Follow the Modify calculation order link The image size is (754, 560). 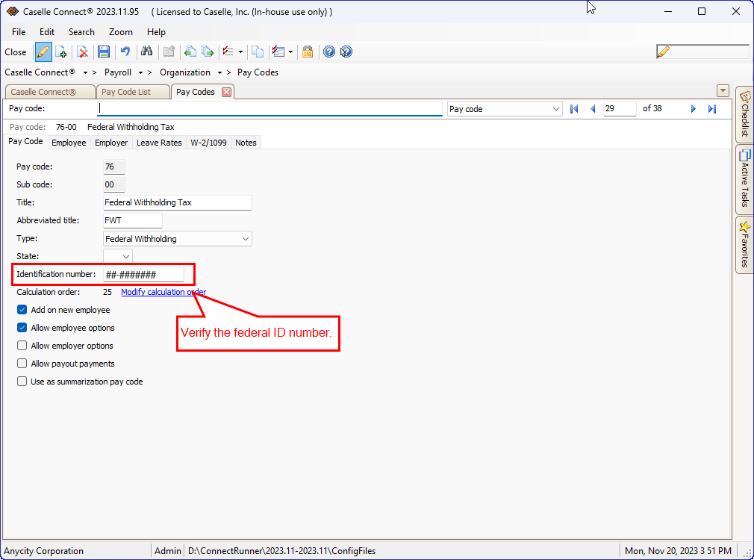tap(163, 291)
